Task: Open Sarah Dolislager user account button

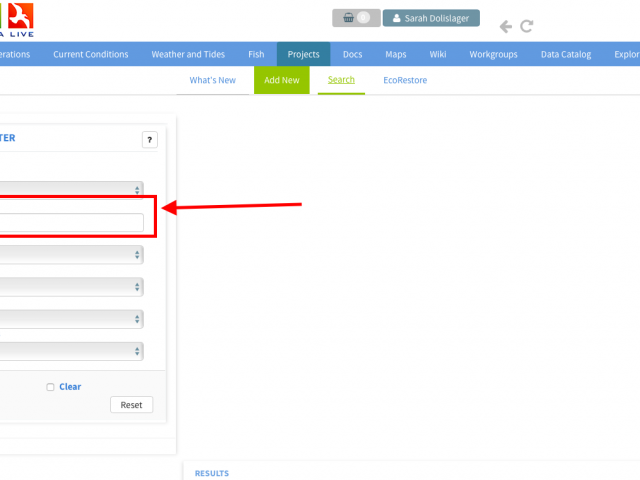Action: (432, 18)
